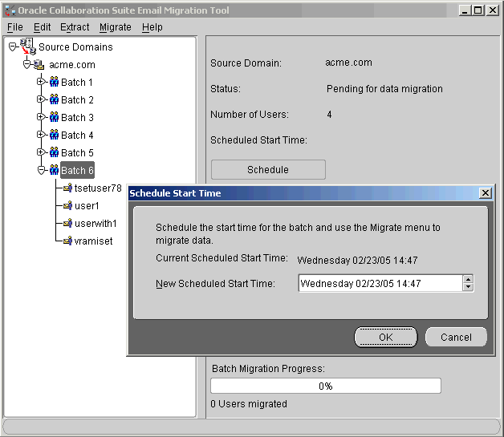Minimize the main application window
Viewport: 504px width, 437px height.
coord(464,10)
